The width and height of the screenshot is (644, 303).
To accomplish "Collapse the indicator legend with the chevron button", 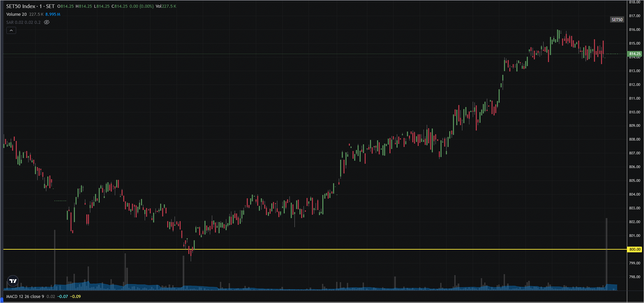I will click(11, 31).
